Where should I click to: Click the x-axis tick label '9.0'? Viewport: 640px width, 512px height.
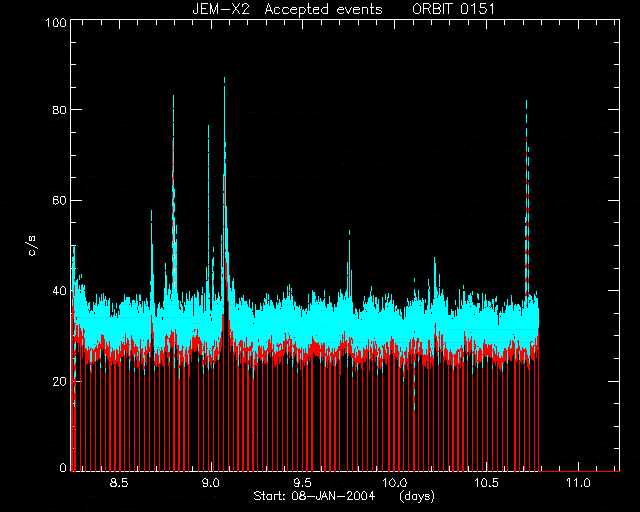point(211,483)
